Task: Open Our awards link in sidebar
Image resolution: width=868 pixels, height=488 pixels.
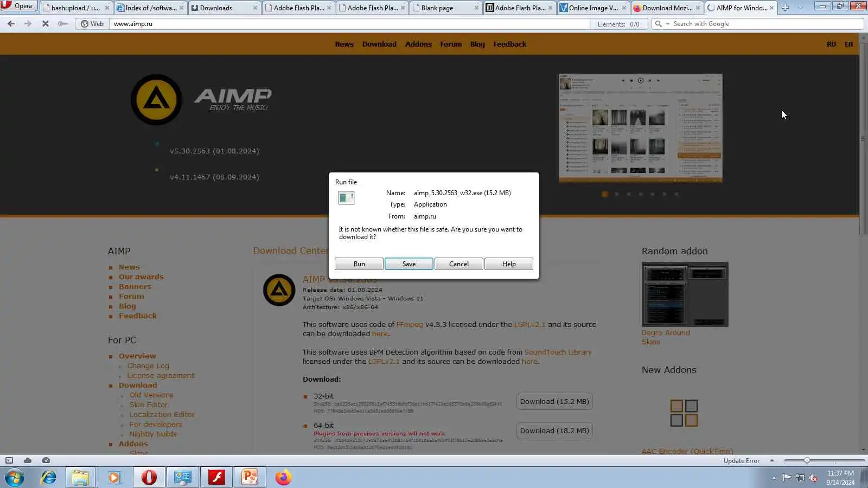Action: 141,277
